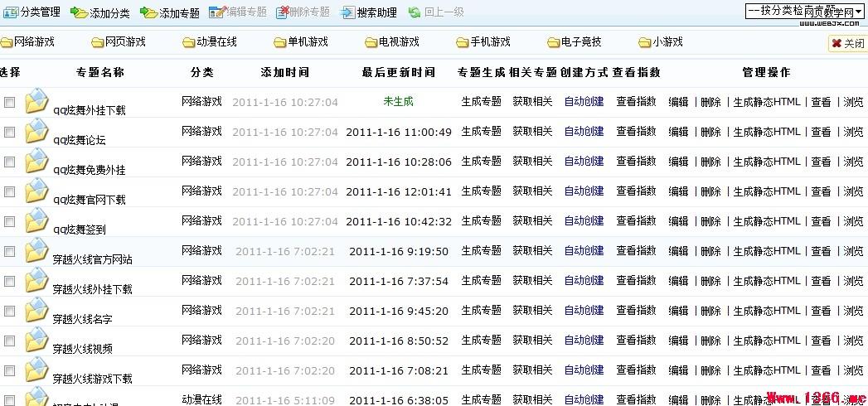Image resolution: width=868 pixels, height=406 pixels.
Task: Open the 搜索助理 search assistant icon
Action: (x=349, y=12)
